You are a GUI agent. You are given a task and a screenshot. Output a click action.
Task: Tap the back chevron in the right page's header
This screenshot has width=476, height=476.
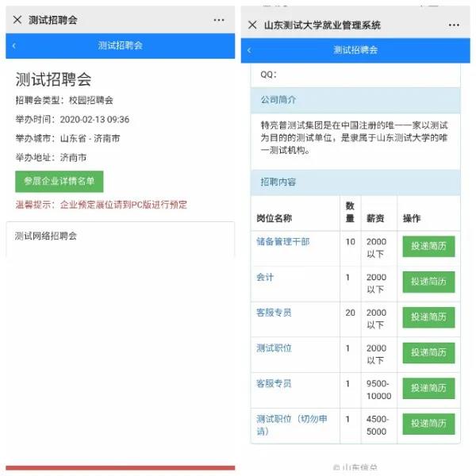[249, 50]
